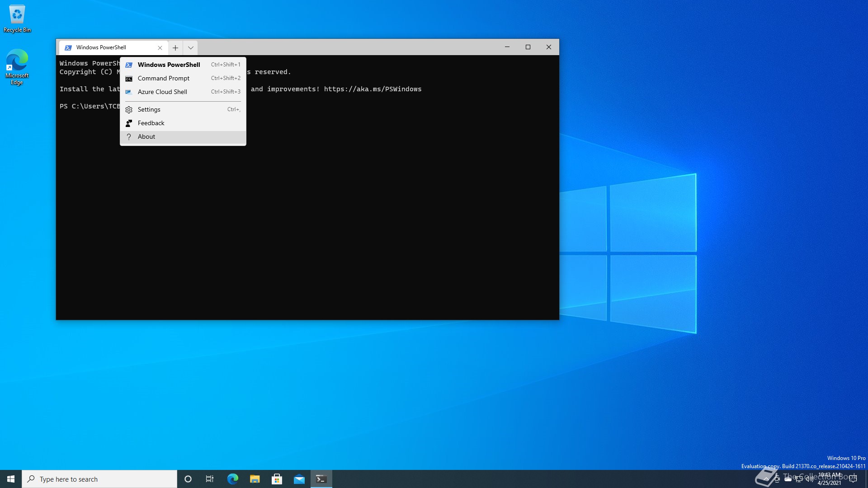
Task: Collapse the new tab dropdown chevron
Action: [191, 47]
